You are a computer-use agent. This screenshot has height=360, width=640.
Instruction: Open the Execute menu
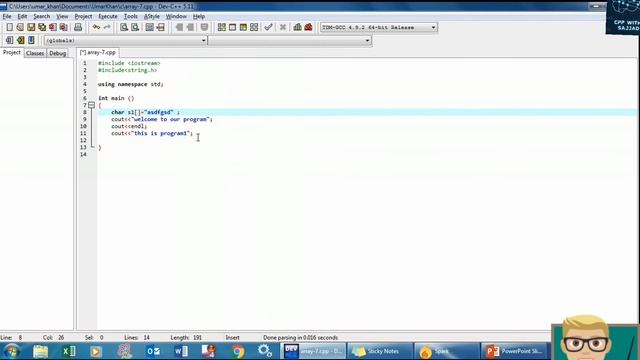click(x=108, y=16)
